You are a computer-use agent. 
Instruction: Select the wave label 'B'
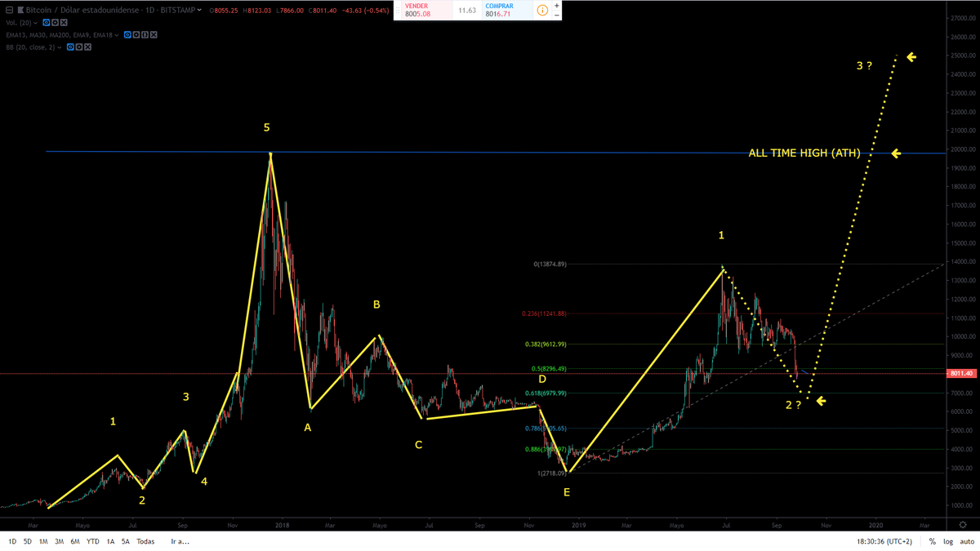click(376, 304)
